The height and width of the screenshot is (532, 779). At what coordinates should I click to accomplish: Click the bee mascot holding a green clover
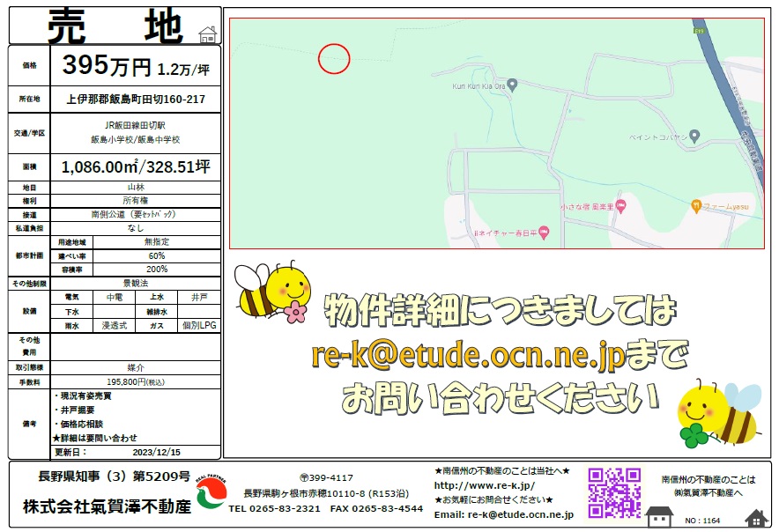point(719,412)
